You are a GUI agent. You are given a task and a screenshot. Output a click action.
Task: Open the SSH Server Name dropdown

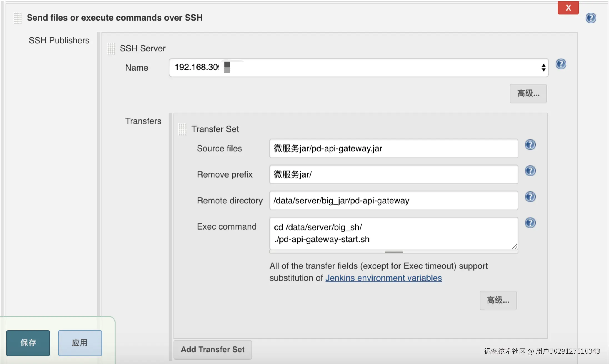point(358,68)
